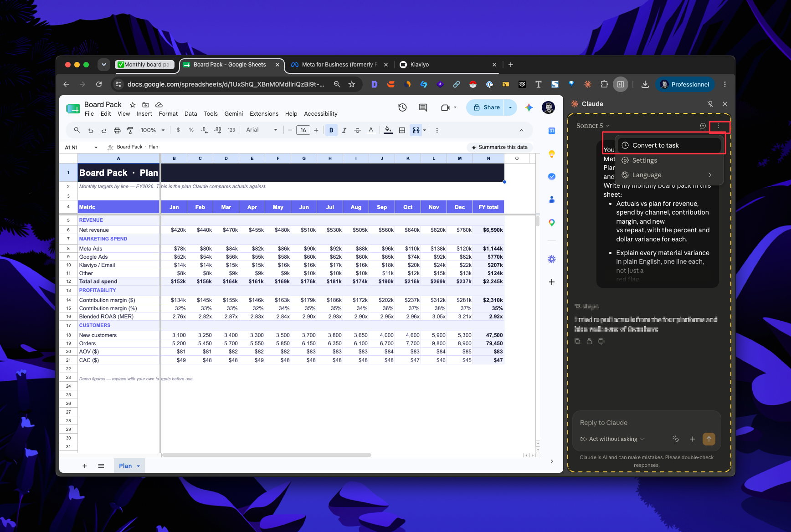Open the Format menu

pyautogui.click(x=168, y=114)
